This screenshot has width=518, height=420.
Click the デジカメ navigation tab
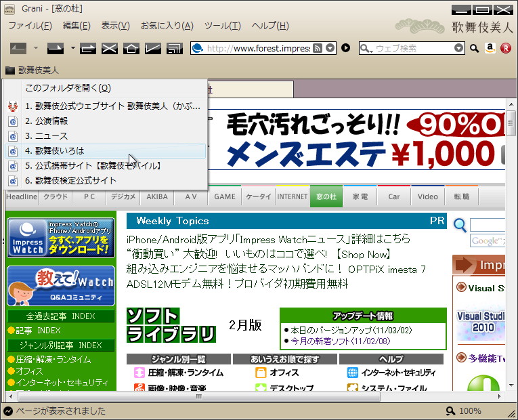[123, 196]
